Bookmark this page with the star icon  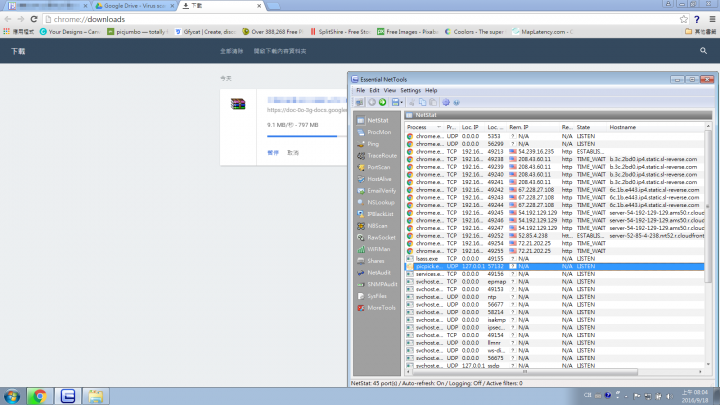pos(684,19)
